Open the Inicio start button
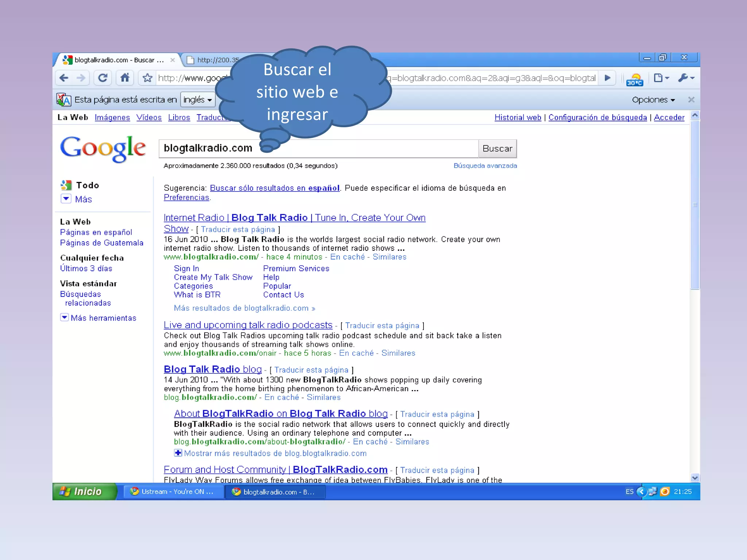 [84, 491]
